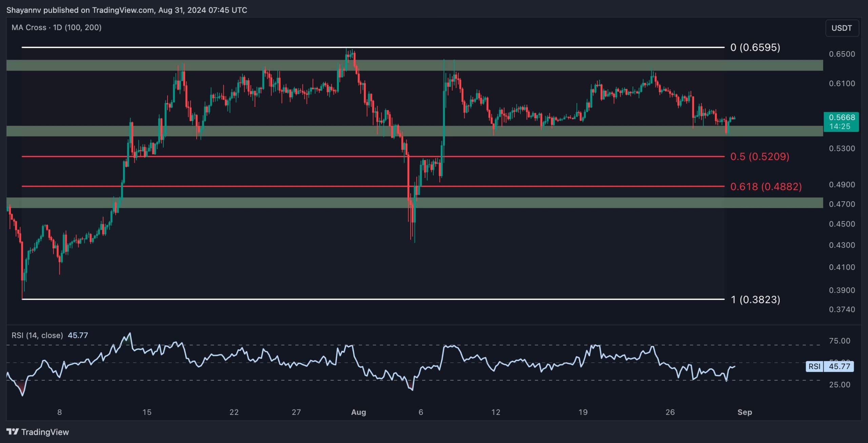Click the 0.4300 price axis label

(x=842, y=245)
